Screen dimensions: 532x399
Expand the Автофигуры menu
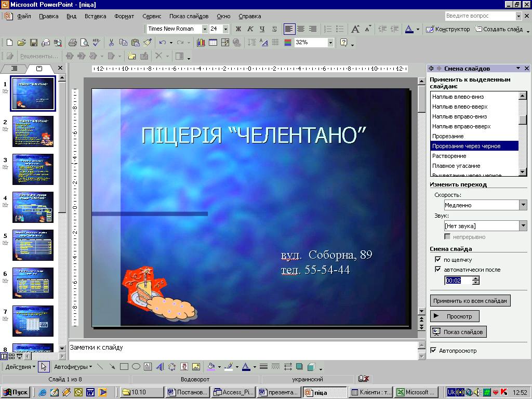pos(73,367)
